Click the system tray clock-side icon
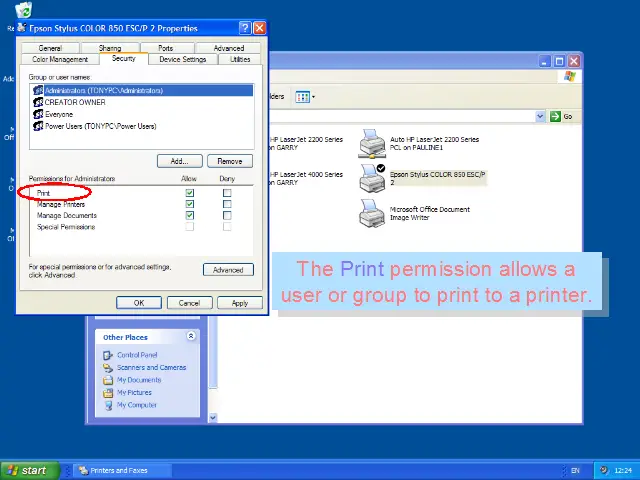Viewport: 640px width, 480px height. (x=605, y=470)
